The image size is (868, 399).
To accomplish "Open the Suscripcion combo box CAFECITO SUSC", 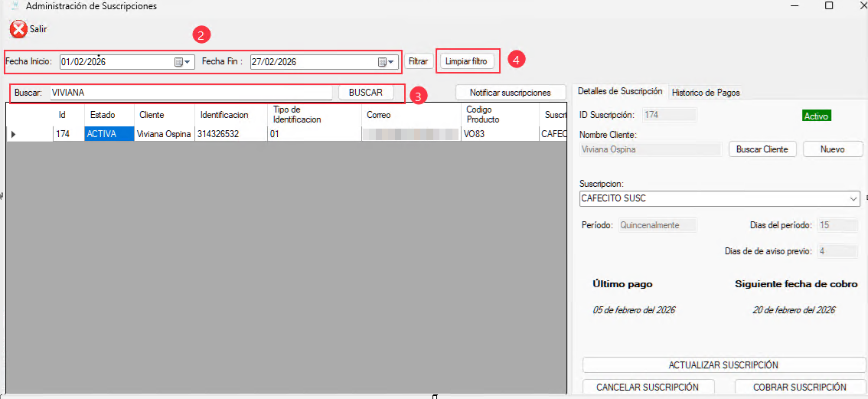I will pos(720,199).
